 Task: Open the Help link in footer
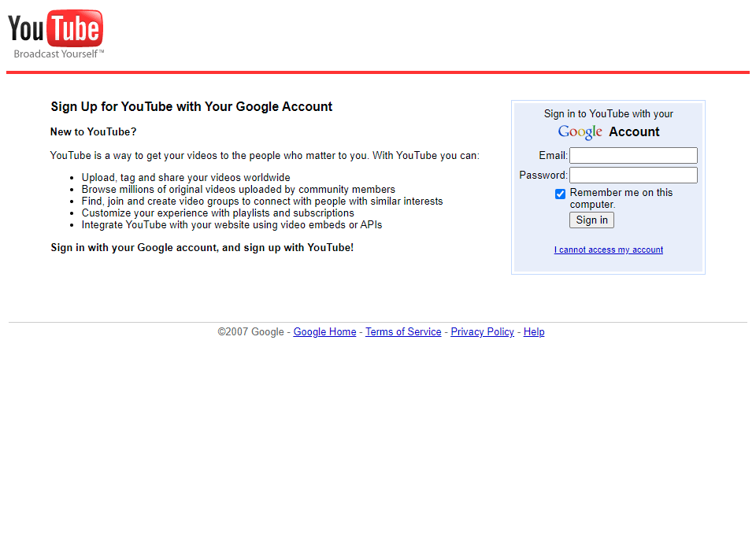[x=534, y=331]
